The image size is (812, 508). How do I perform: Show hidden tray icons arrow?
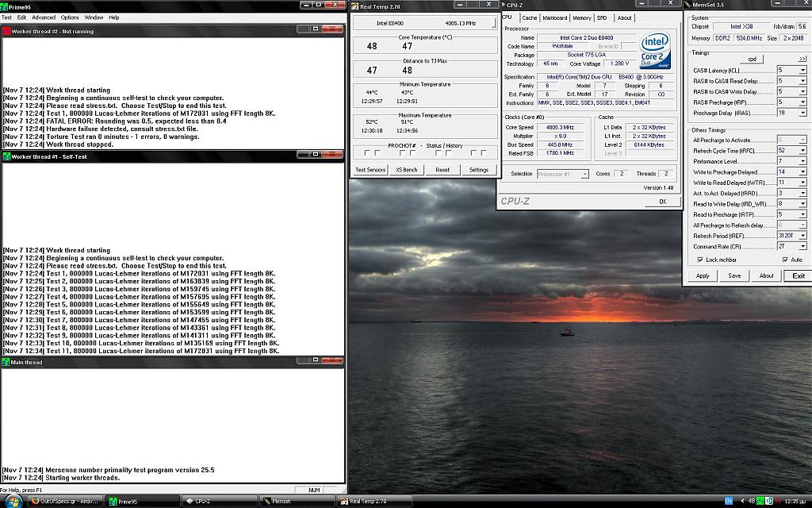[742, 501]
